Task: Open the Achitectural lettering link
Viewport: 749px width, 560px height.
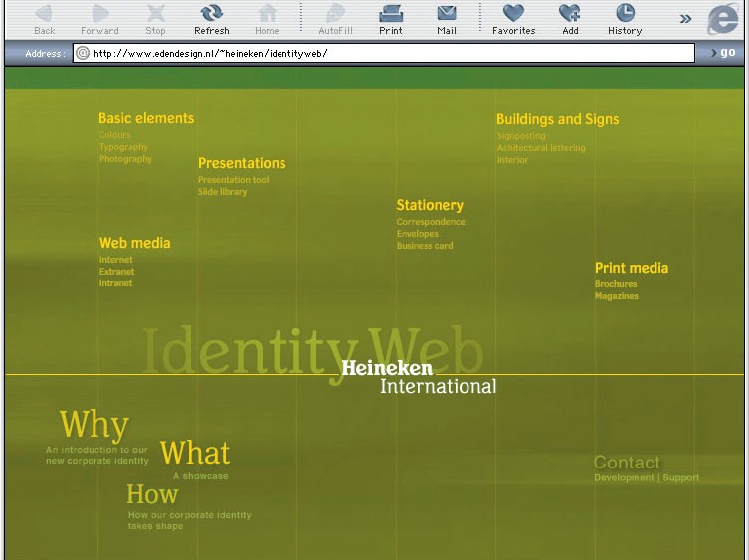Action: point(541,148)
